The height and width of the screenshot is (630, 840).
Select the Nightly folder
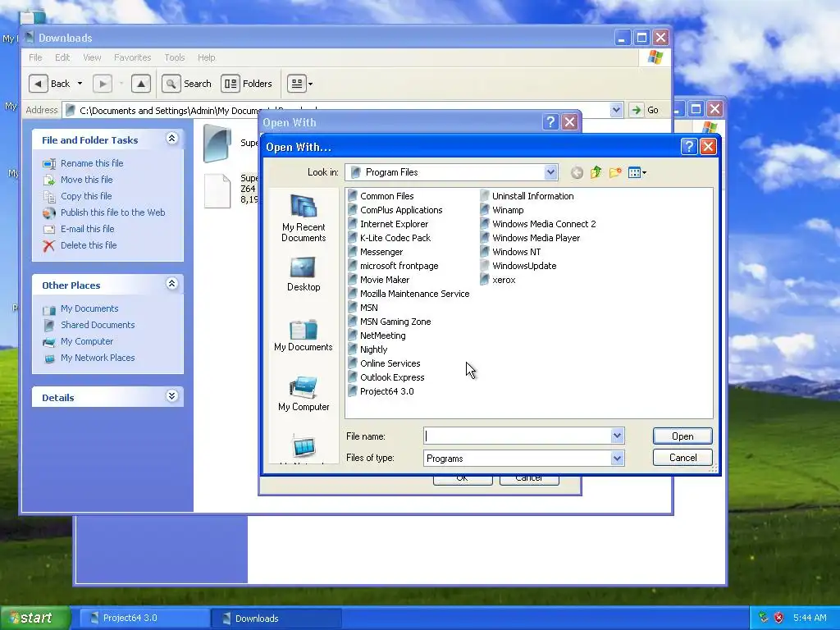click(x=368, y=349)
